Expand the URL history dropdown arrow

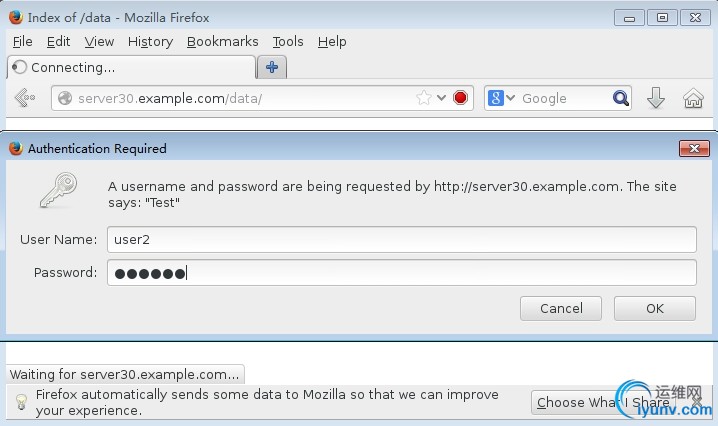[x=441, y=98]
